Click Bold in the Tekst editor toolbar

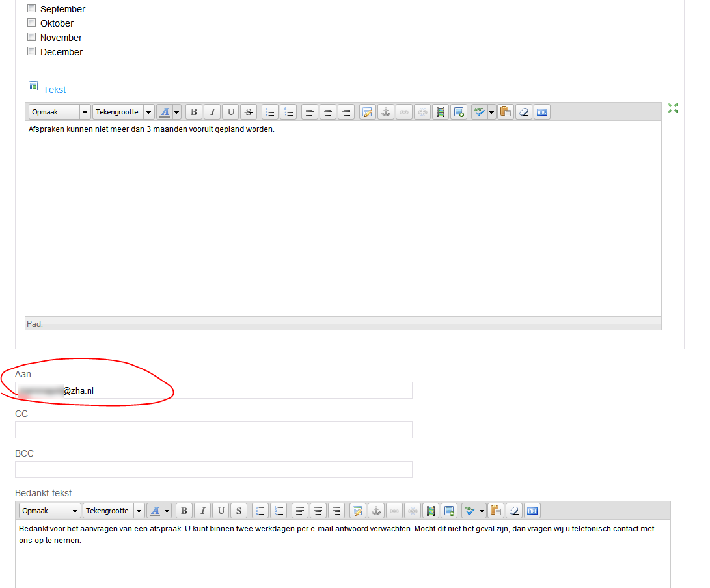[194, 113]
